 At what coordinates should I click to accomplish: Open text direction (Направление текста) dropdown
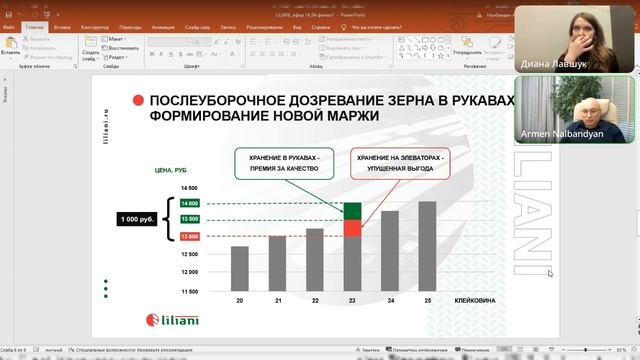pyautogui.click(x=347, y=39)
